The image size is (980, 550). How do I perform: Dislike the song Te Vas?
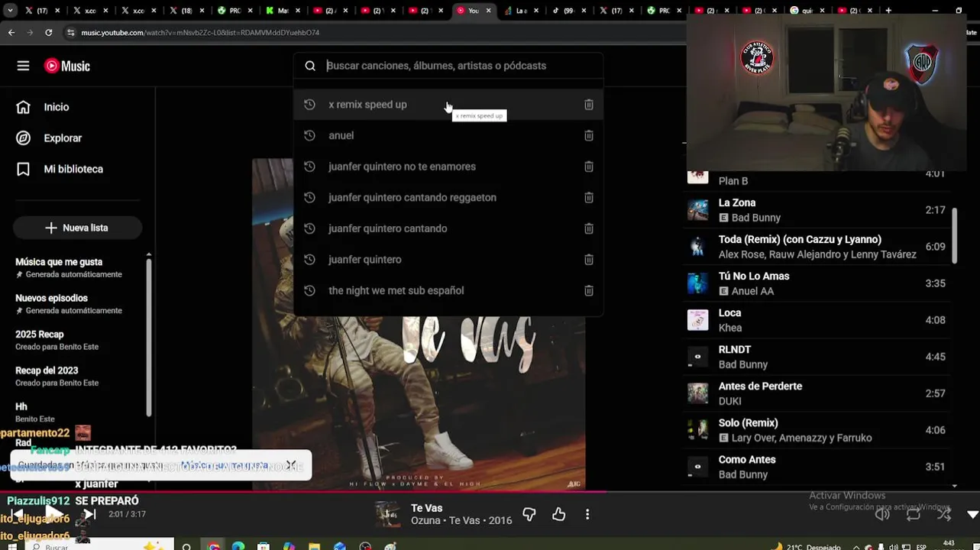pyautogui.click(x=529, y=515)
